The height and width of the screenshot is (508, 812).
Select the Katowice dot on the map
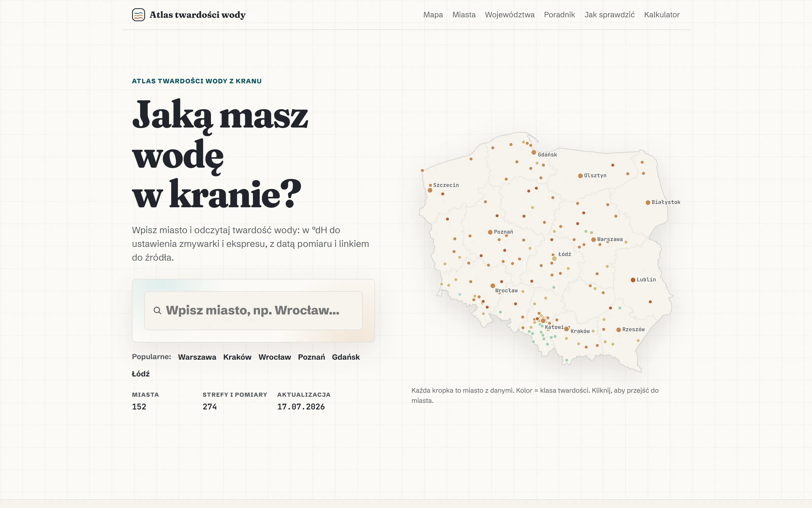click(x=543, y=321)
